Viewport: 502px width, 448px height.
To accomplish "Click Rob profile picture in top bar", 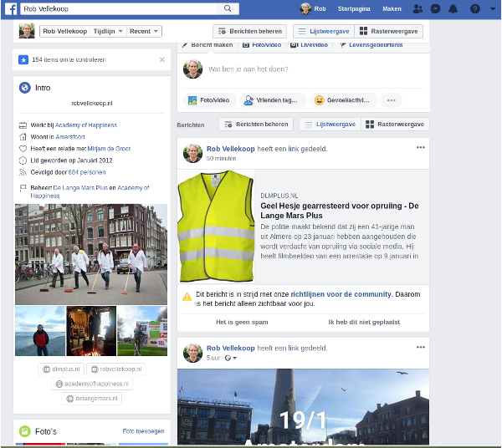I will pos(305,8).
